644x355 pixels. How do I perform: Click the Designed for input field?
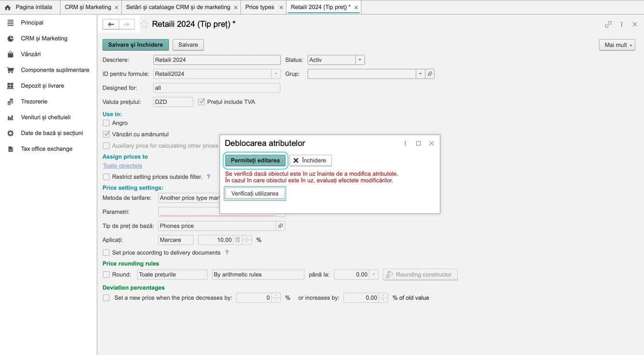[217, 88]
